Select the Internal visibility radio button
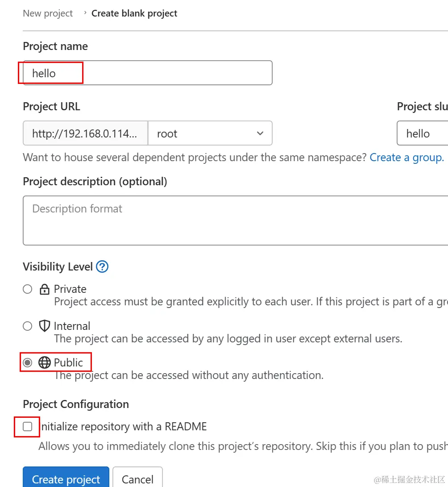Screen dimensions: 448x487 pos(28,326)
